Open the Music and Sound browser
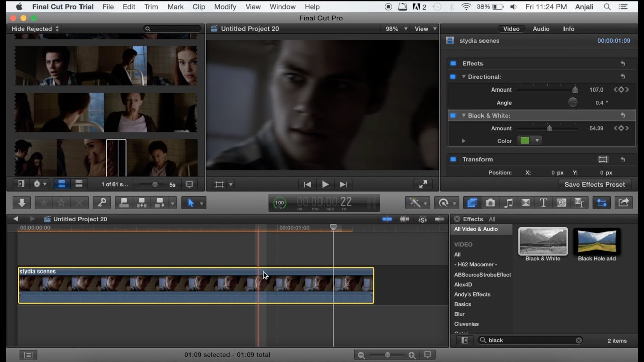The width and height of the screenshot is (644, 362). (x=508, y=203)
